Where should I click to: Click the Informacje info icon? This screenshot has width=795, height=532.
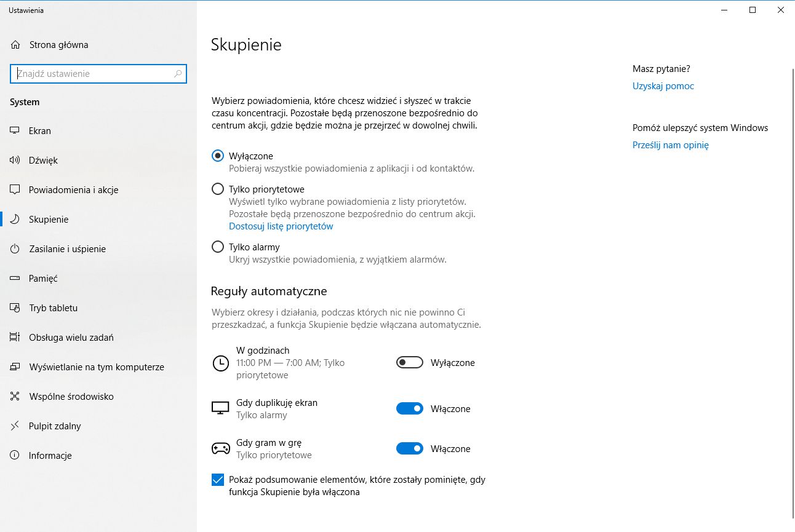click(15, 456)
